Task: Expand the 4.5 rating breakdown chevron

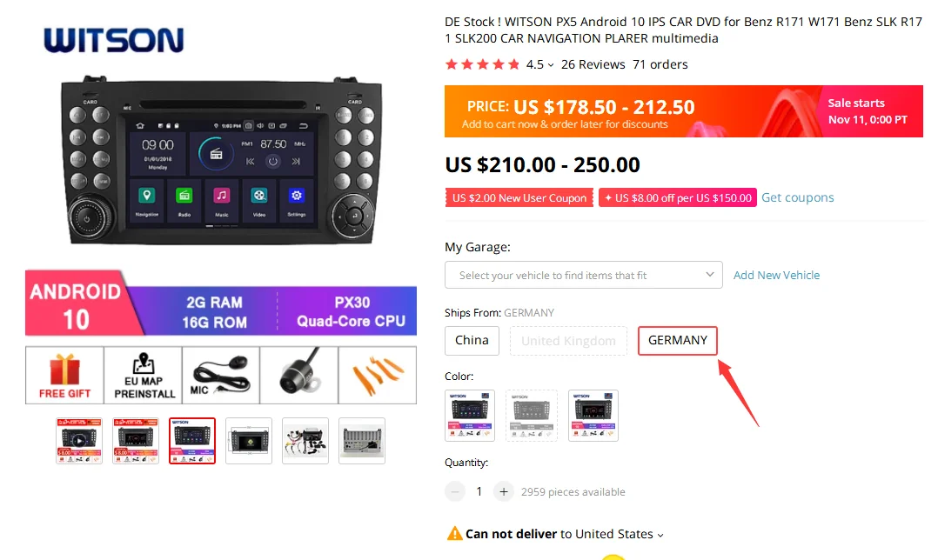Action: (x=551, y=65)
